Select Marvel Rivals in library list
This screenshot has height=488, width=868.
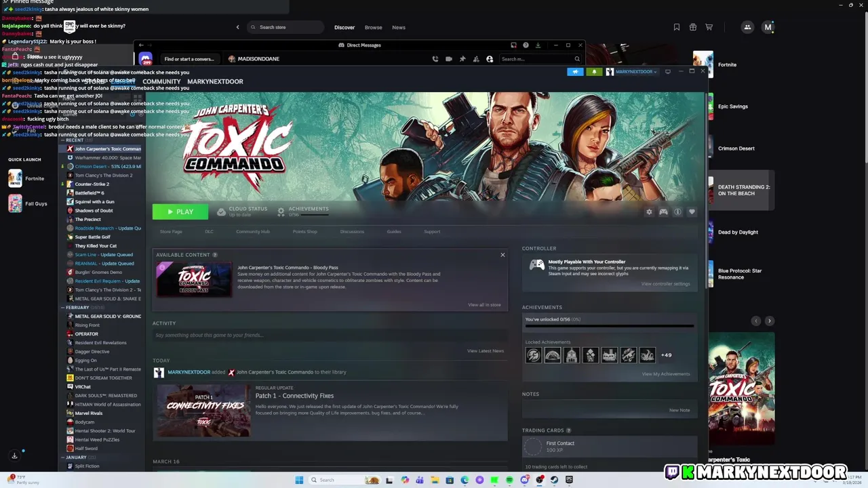[88, 413]
